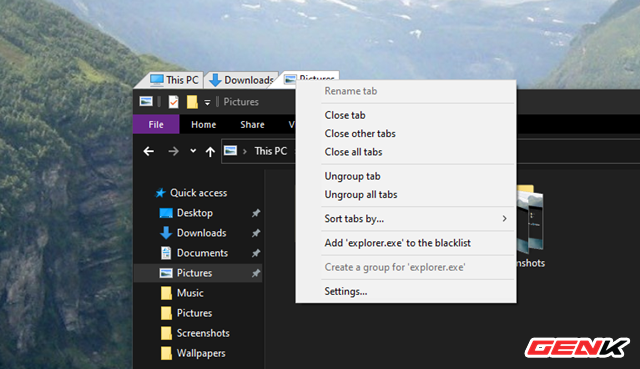Select Quick access in navigation pane
Screen dimensions: 640x369
tap(198, 193)
